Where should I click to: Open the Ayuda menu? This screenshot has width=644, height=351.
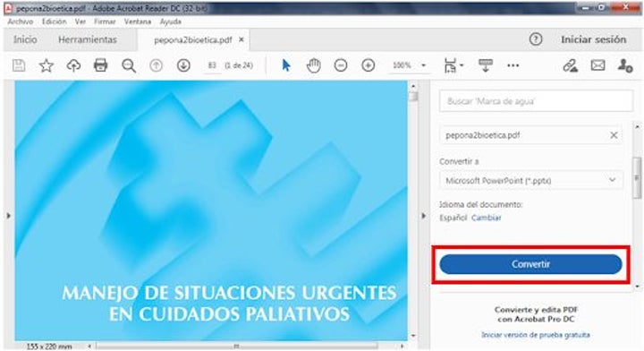(171, 21)
